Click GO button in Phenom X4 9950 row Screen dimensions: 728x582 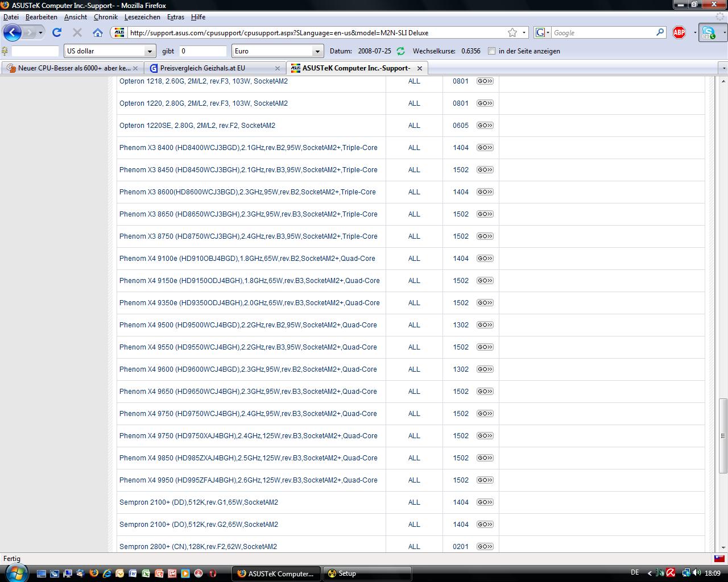(485, 480)
